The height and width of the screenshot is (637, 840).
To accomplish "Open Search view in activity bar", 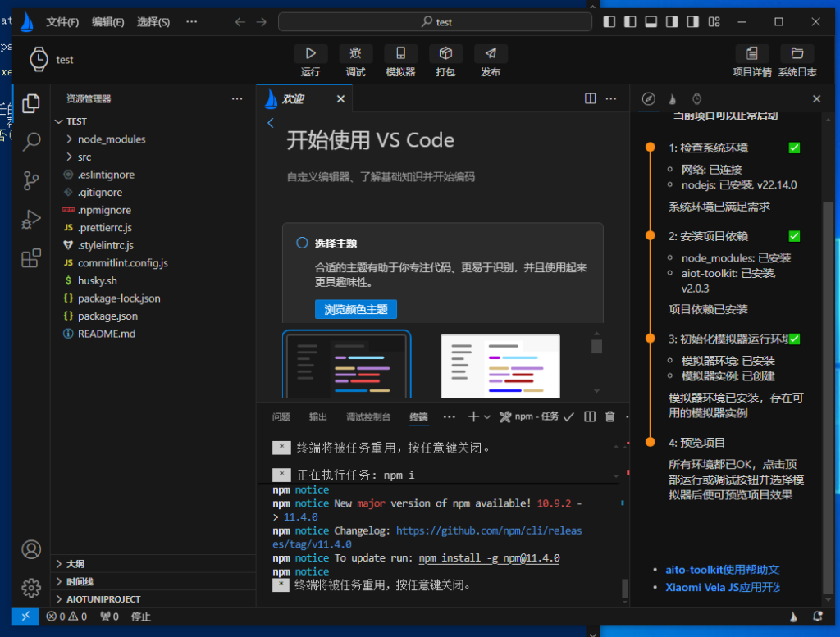I will [31, 142].
